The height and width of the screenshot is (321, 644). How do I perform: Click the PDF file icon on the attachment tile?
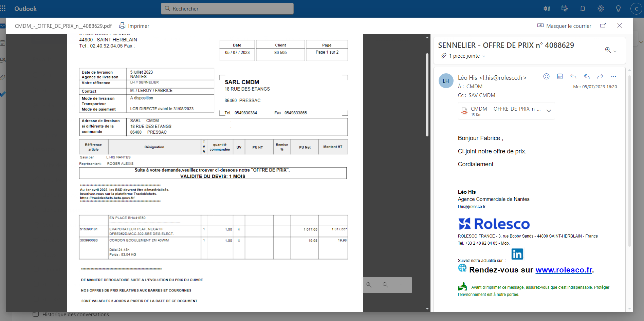point(464,111)
